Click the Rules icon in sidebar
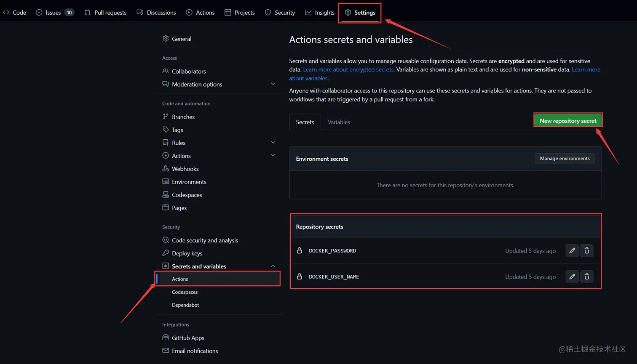 click(x=166, y=143)
